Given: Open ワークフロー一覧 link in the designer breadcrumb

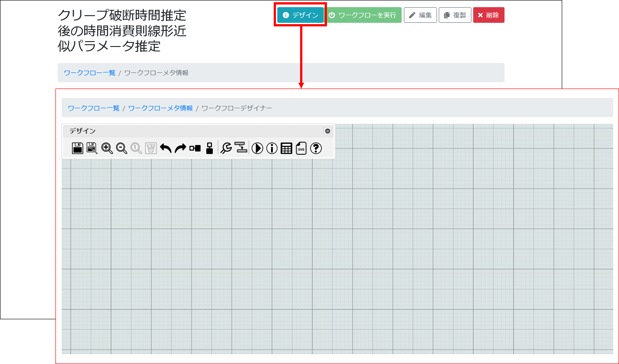Looking at the screenshot, I should (x=93, y=108).
